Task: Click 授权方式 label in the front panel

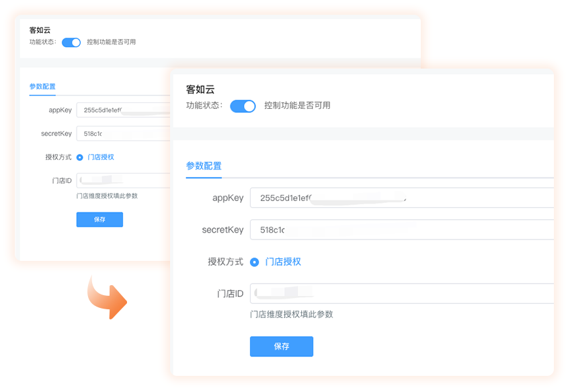Action: [225, 262]
